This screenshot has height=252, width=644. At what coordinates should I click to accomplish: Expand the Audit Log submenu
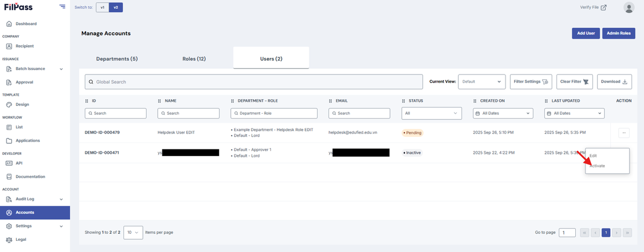tap(61, 199)
